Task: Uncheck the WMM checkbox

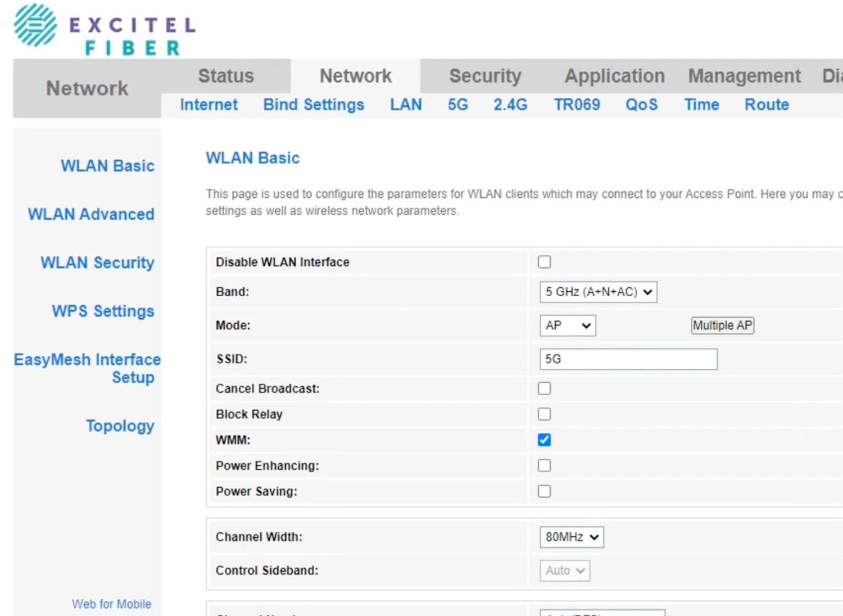Action: [x=544, y=440]
